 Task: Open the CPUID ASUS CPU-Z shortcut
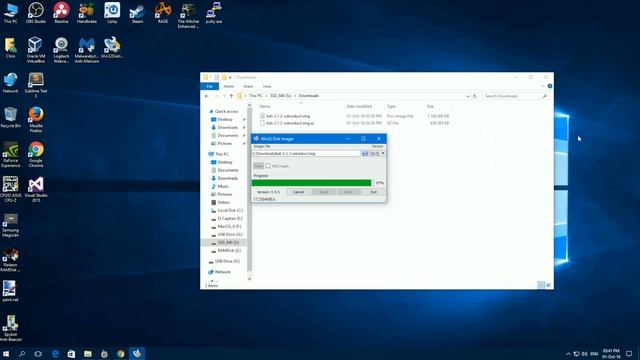pyautogui.click(x=10, y=189)
